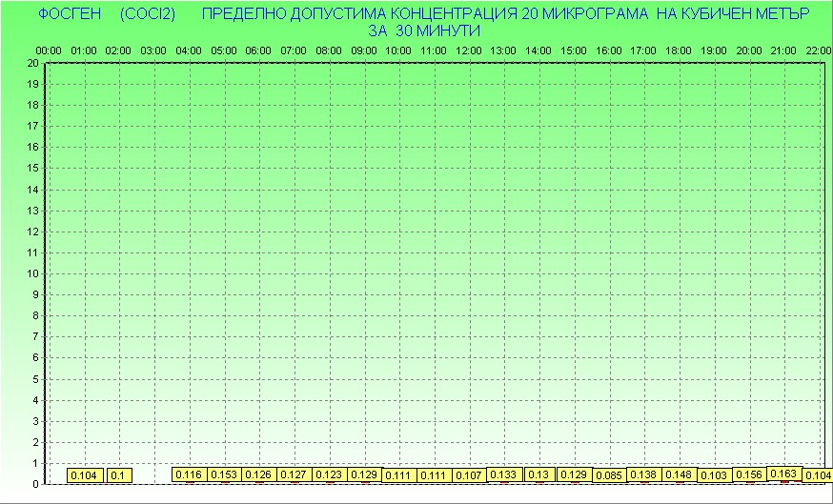Image resolution: width=833 pixels, height=504 pixels.
Task: Click the 0.103 value label
Action: (713, 474)
